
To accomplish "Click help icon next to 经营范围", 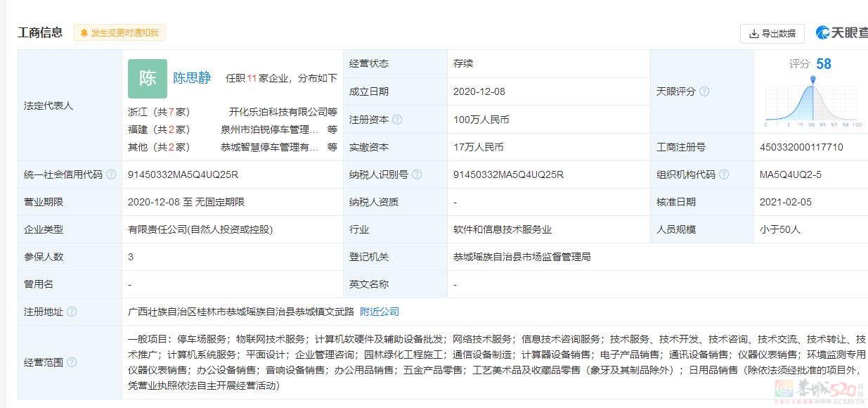I will (x=72, y=362).
